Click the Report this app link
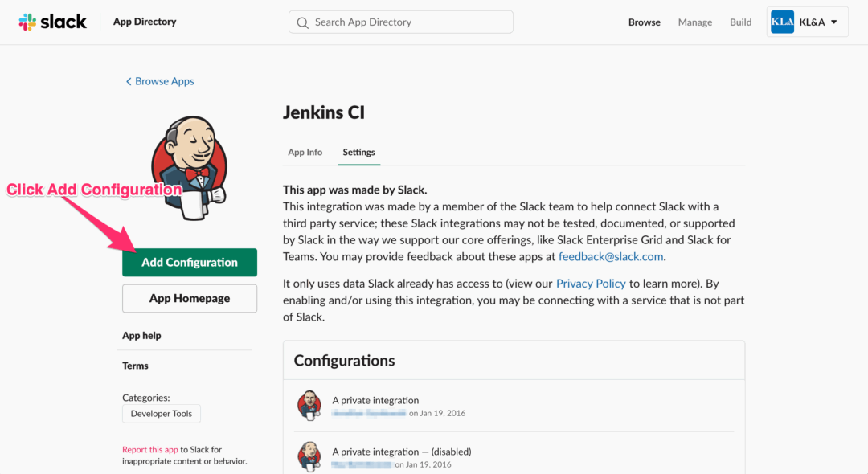Viewport: 868px width, 474px height. coord(150,450)
